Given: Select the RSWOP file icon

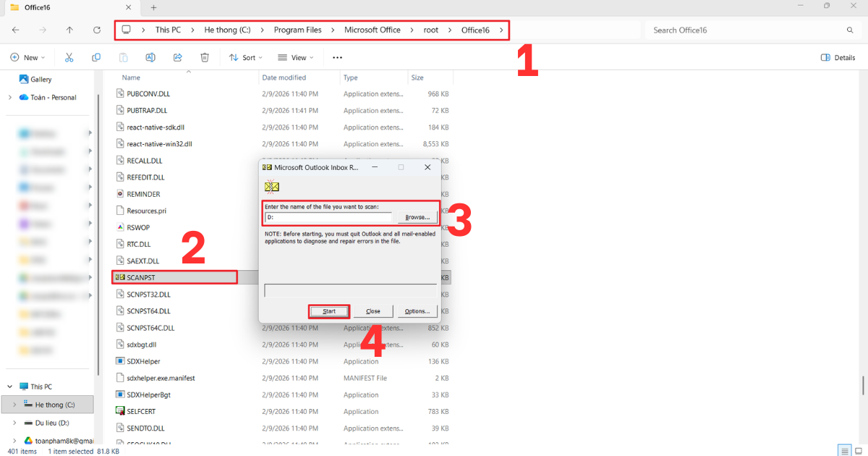Looking at the screenshot, I should tap(121, 227).
